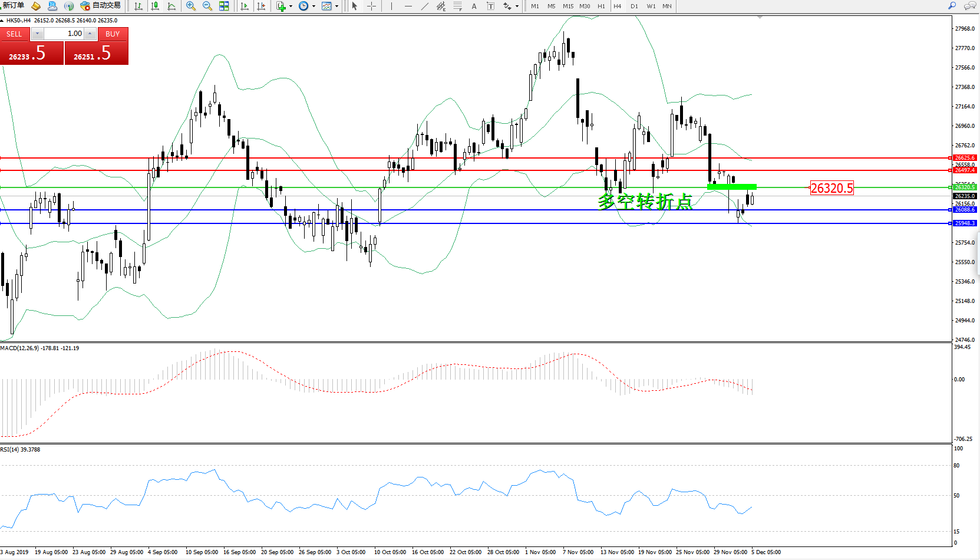
Task: Click the zoom in magnifier icon
Action: 190,6
